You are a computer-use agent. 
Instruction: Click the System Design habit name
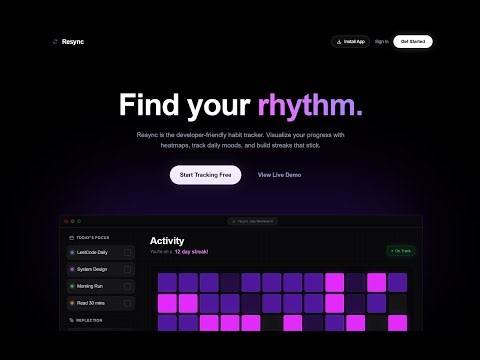[x=92, y=269]
